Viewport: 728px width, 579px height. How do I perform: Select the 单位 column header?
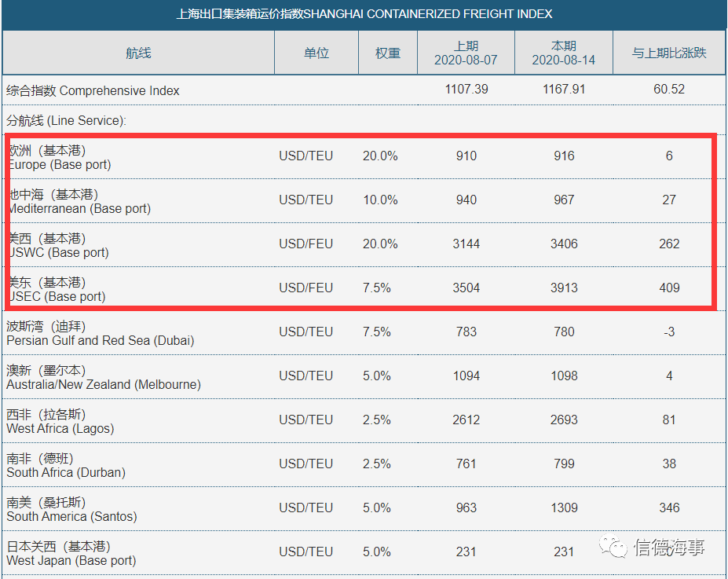[316, 53]
